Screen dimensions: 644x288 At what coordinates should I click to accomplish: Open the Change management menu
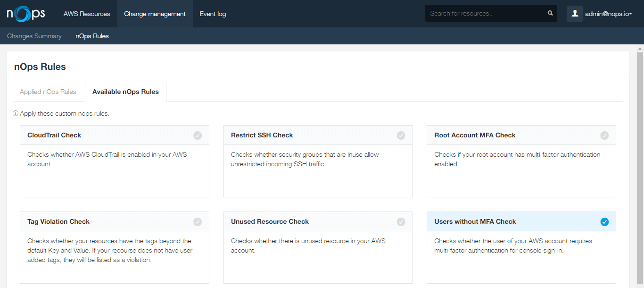click(x=155, y=14)
